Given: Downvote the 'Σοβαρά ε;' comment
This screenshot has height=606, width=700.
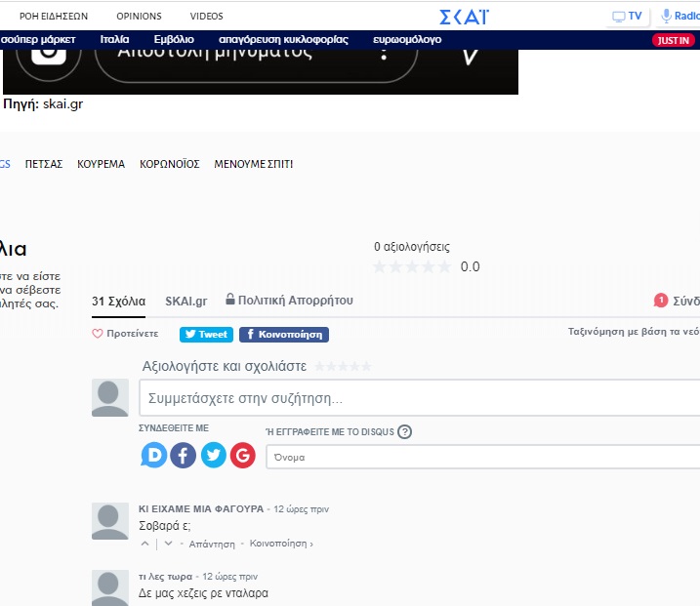Looking at the screenshot, I should 168,544.
